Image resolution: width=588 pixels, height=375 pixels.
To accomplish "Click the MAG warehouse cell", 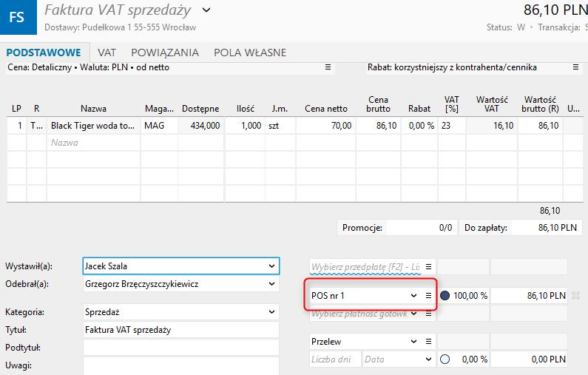I will 159,126.
